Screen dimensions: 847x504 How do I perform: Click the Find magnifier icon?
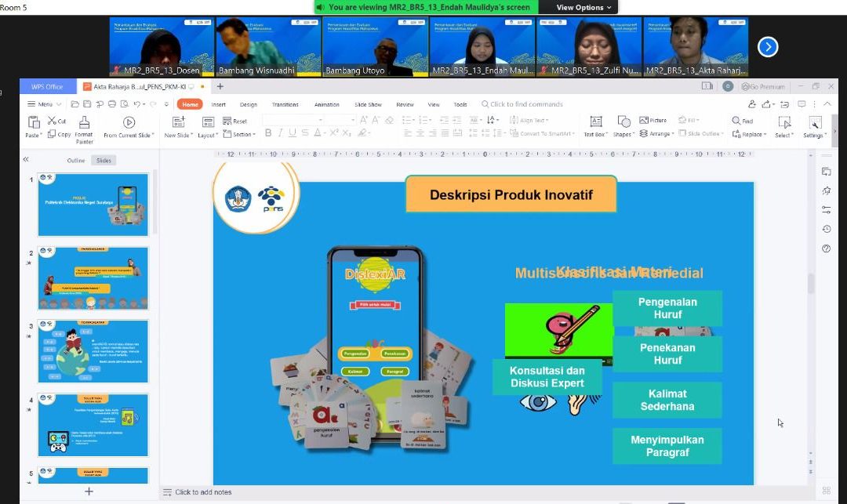736,121
